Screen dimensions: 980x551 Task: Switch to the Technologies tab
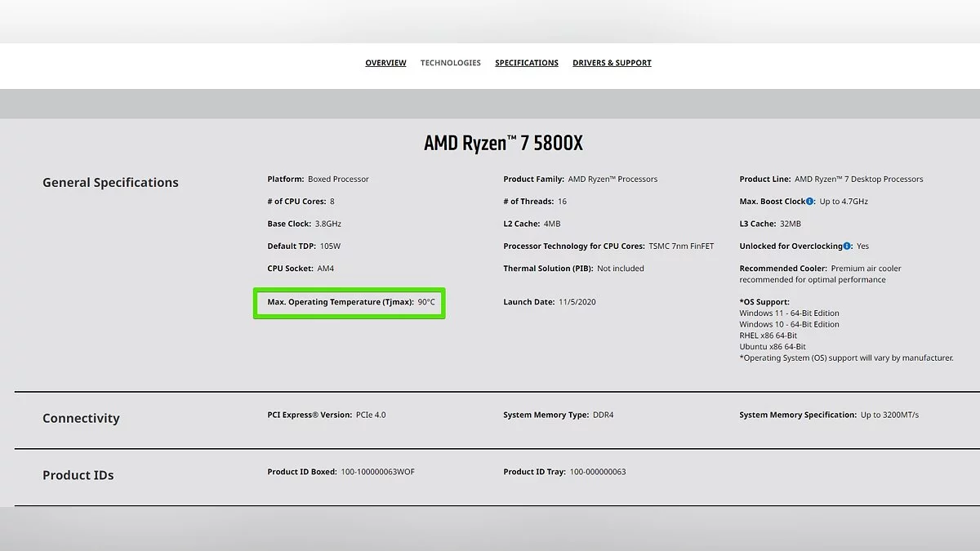[450, 63]
